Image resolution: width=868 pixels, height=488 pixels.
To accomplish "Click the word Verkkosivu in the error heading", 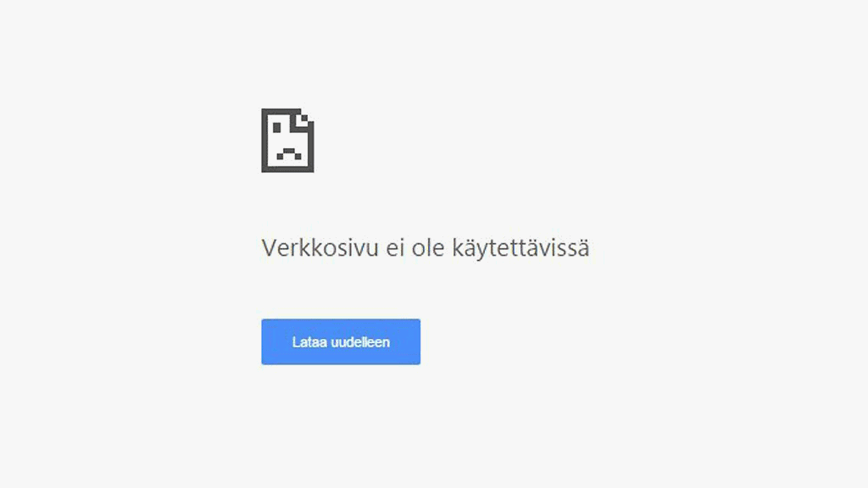I will pyautogui.click(x=320, y=247).
